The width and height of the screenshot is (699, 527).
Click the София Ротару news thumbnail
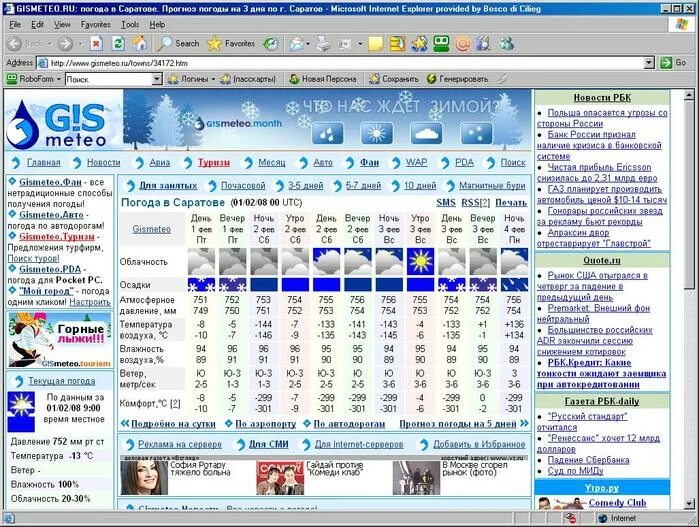pos(144,478)
